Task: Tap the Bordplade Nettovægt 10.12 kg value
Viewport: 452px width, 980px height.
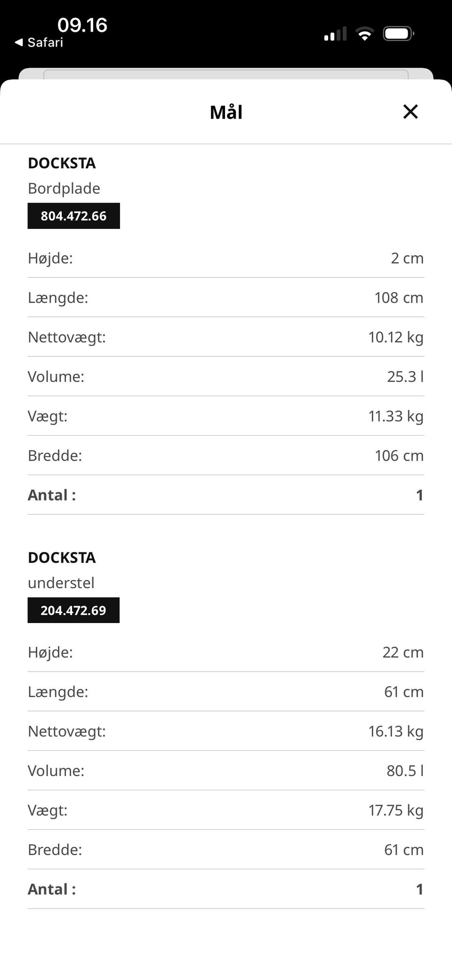Action: (395, 337)
